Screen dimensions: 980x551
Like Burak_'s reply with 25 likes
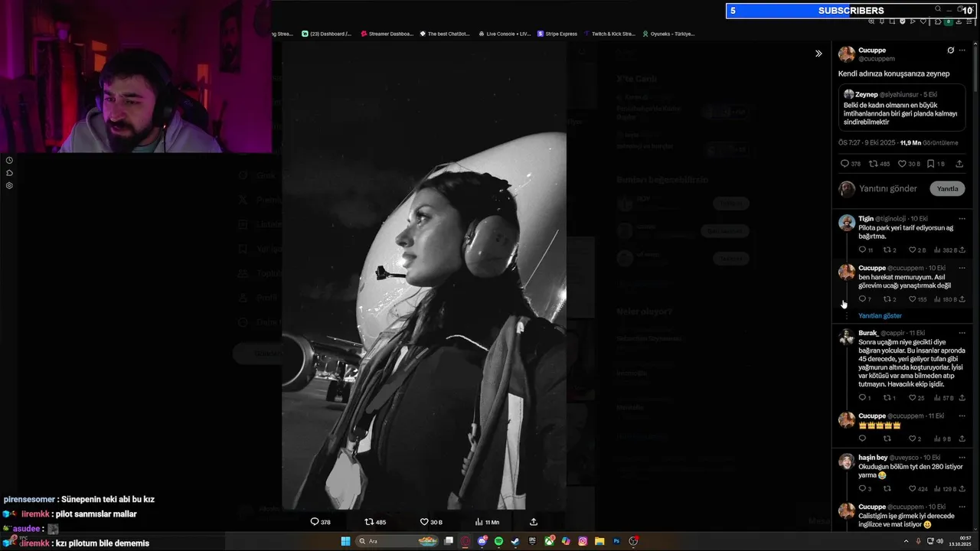point(913,398)
